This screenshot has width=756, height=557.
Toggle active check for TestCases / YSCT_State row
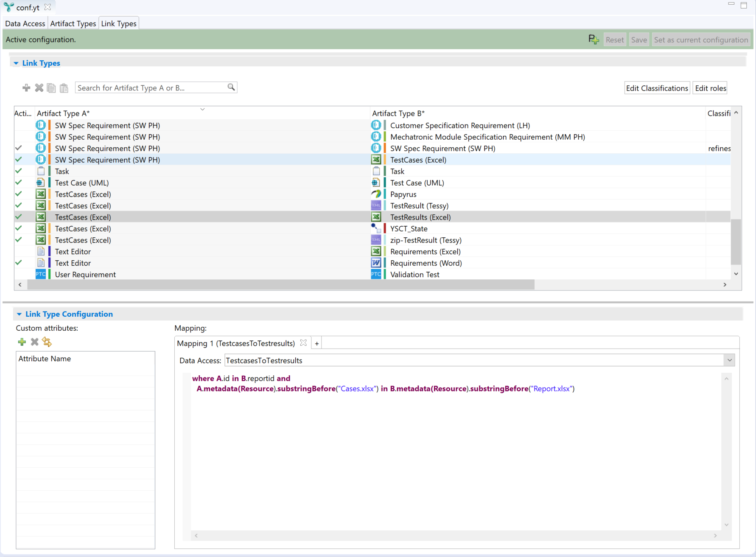tap(19, 228)
